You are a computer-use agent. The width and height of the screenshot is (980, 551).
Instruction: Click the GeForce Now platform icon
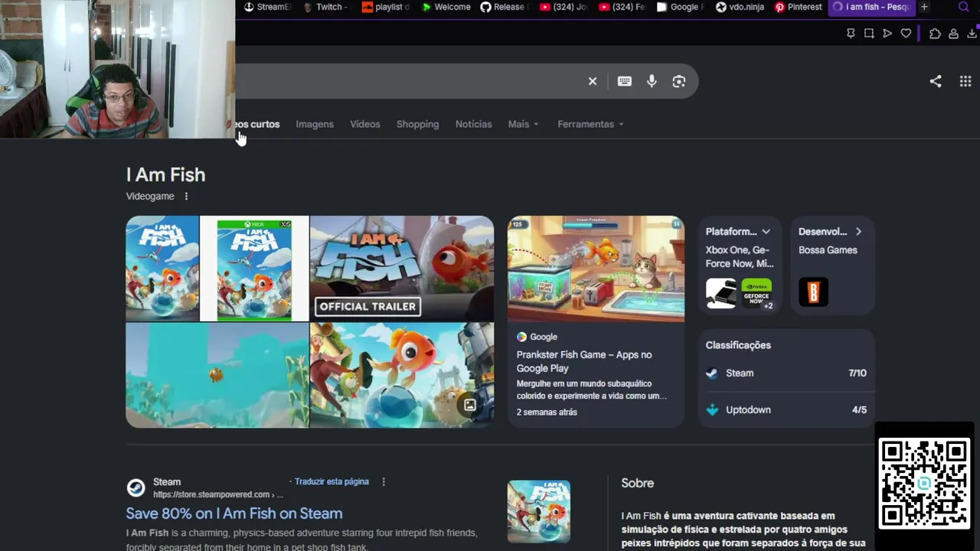pos(756,292)
